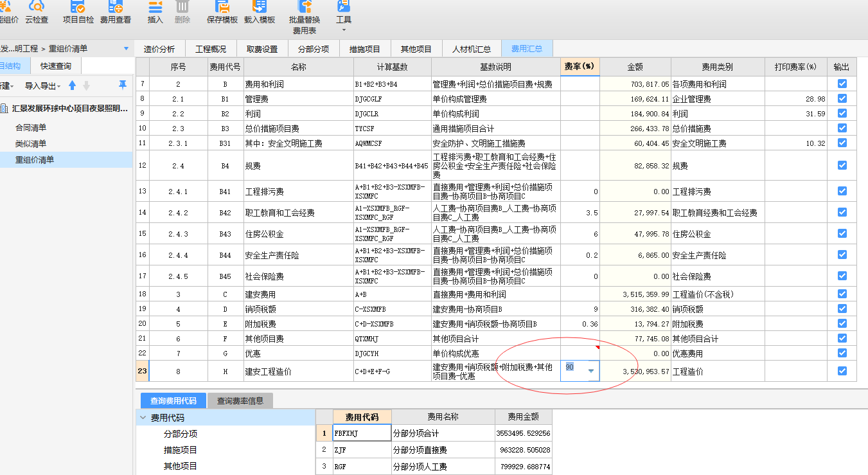This screenshot has width=868, height=475.
Task: Load template via 载入模板
Action: (260, 13)
